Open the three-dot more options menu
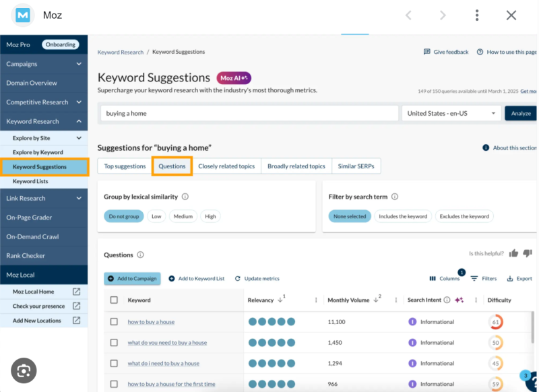This screenshot has width=539, height=392. [477, 15]
